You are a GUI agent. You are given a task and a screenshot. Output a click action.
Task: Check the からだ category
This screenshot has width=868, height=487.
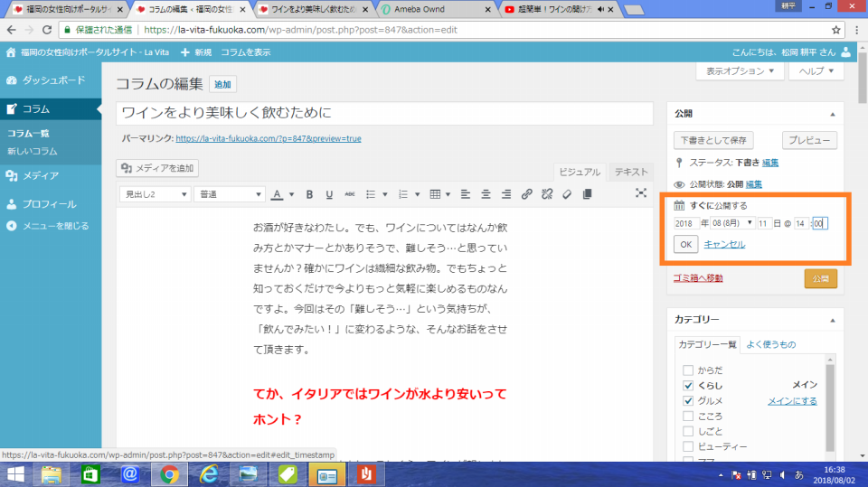click(x=688, y=370)
